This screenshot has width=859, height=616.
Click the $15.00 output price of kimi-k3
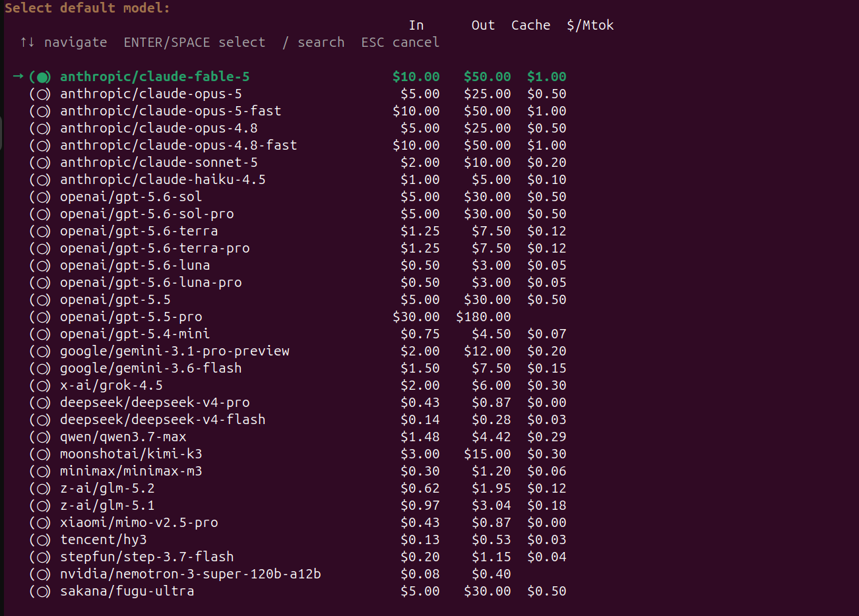[x=487, y=454]
